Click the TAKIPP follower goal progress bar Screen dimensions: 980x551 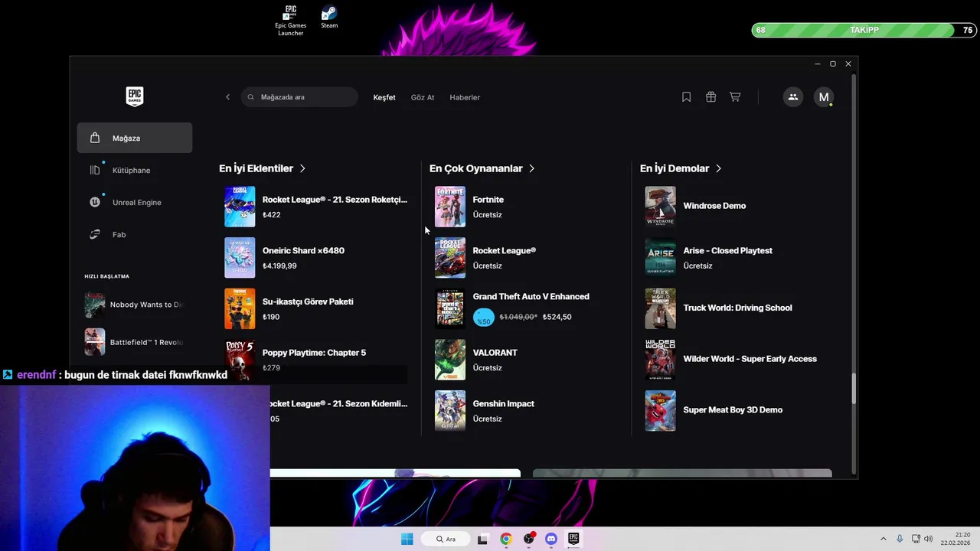(x=864, y=30)
